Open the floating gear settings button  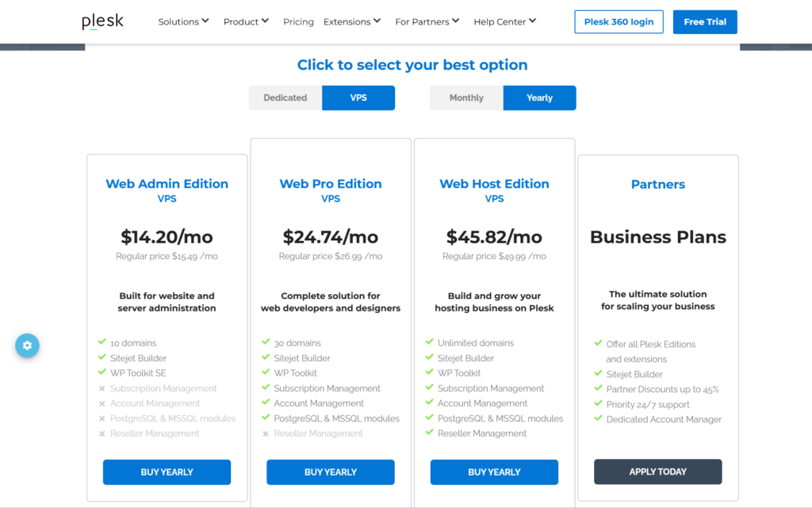(x=28, y=346)
